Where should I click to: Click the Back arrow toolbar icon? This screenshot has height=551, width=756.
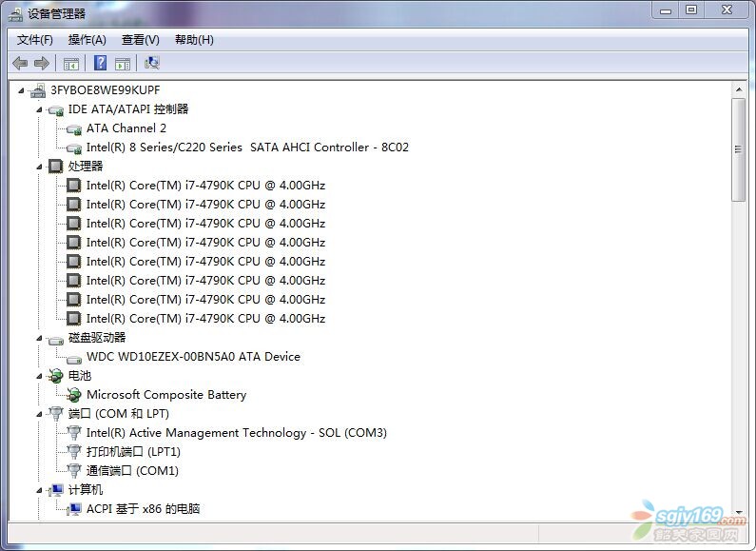(20, 63)
